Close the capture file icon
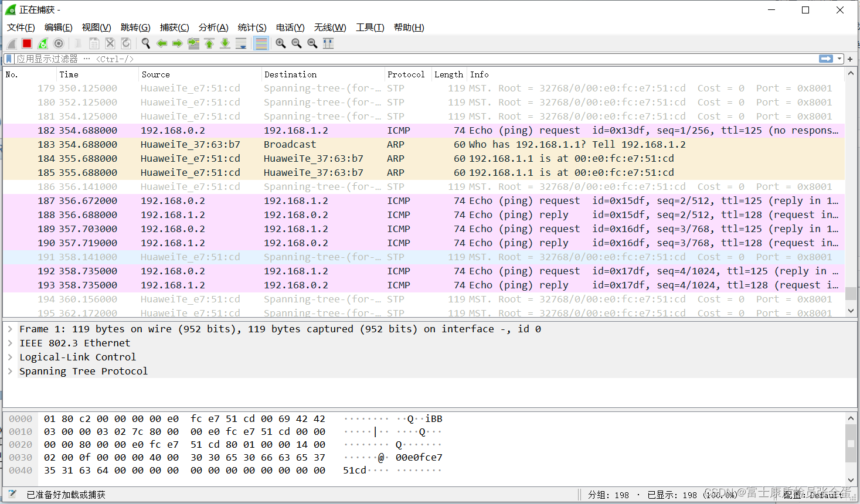Image resolution: width=860 pixels, height=504 pixels. [110, 43]
